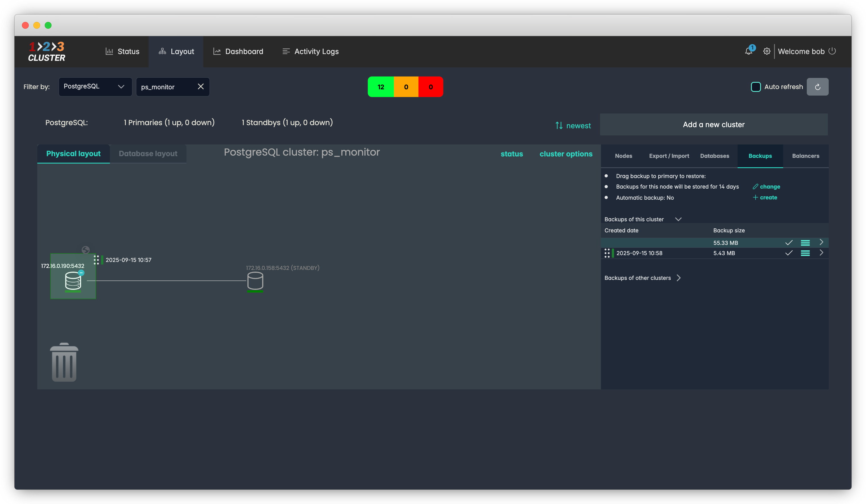Click the trash bin icon
866x504 pixels.
(x=64, y=362)
